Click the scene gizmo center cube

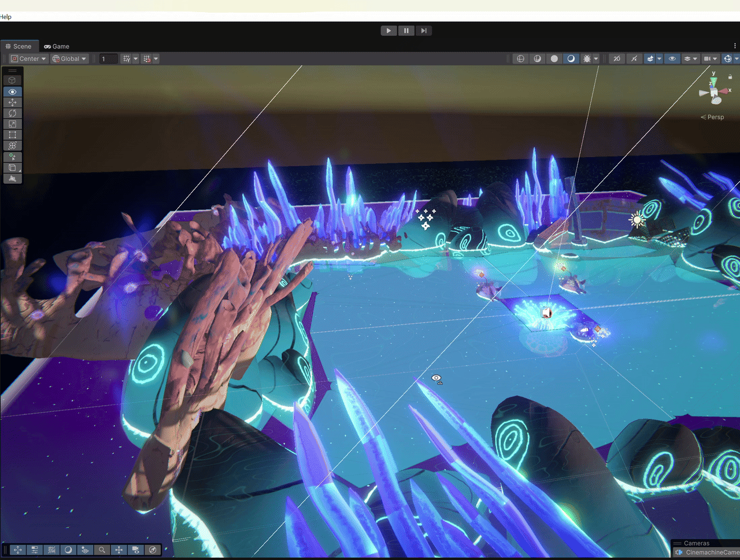pos(714,92)
